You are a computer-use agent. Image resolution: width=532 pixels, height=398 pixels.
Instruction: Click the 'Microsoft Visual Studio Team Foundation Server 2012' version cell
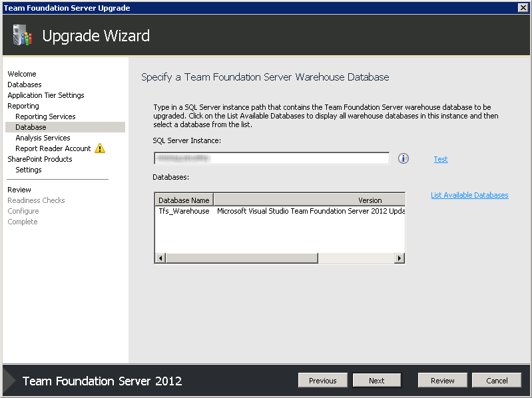(x=311, y=211)
